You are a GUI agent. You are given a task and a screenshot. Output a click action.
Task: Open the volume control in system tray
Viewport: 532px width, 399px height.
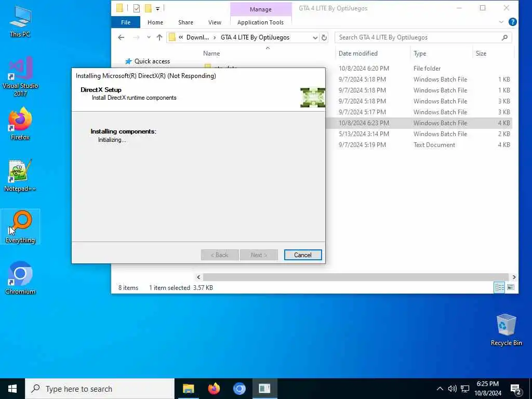452,389
